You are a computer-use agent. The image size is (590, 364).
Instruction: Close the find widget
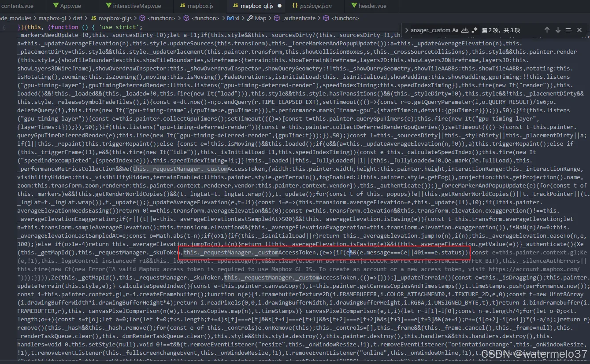[579, 30]
